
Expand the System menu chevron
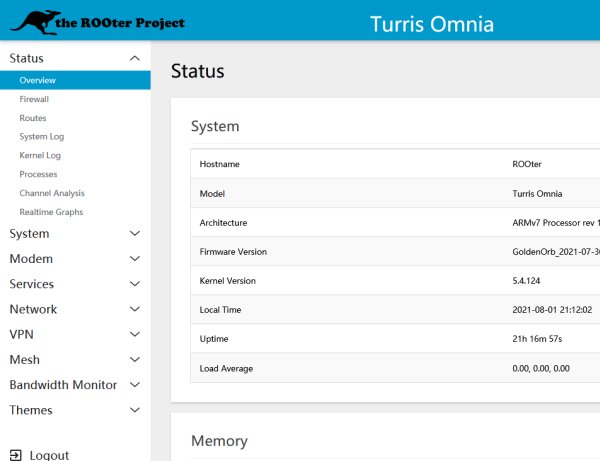pos(135,233)
